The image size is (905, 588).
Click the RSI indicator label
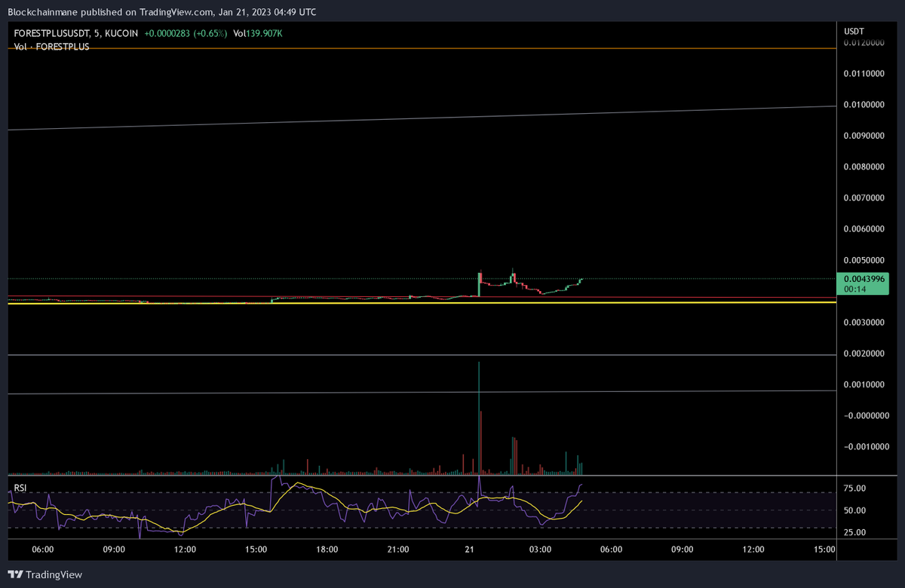20,488
